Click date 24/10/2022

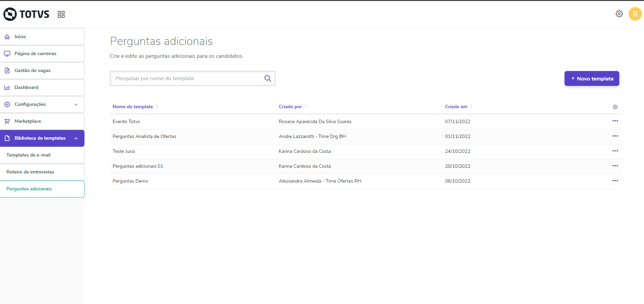click(x=458, y=151)
